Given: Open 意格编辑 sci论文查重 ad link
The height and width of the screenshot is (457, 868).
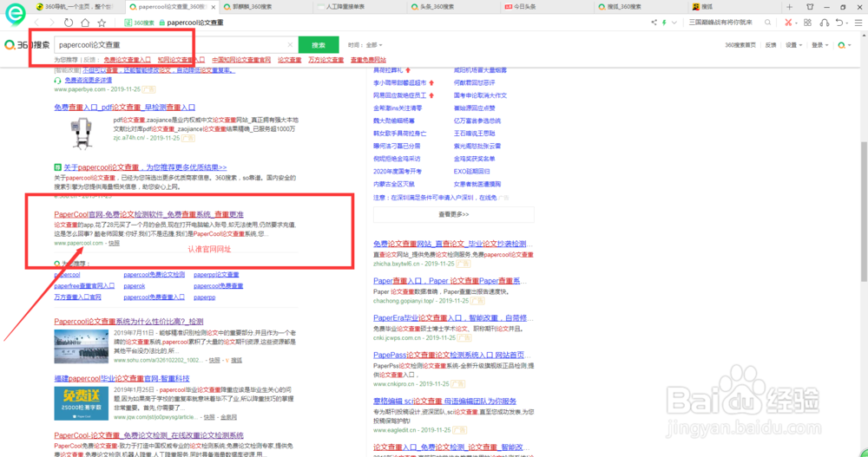Looking at the screenshot, I should [x=444, y=402].
